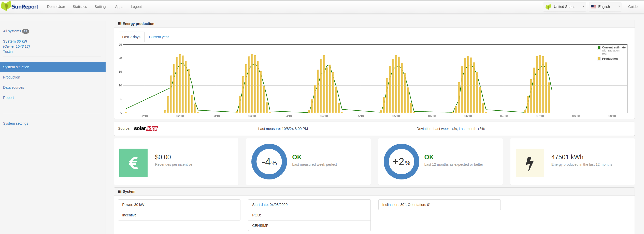Open the English language dropdown

tap(605, 7)
